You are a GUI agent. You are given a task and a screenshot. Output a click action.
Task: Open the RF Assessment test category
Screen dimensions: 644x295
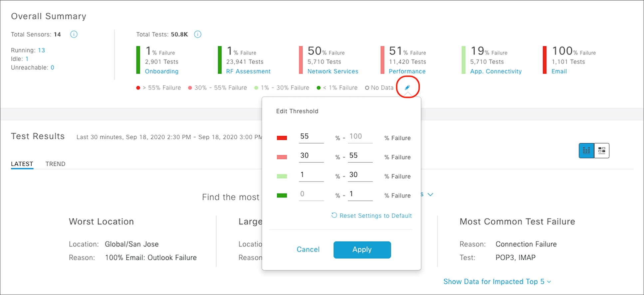(x=248, y=71)
